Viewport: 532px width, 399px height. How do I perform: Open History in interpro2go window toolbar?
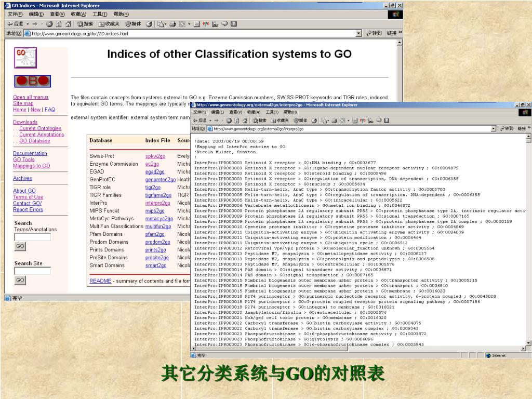(x=314, y=121)
